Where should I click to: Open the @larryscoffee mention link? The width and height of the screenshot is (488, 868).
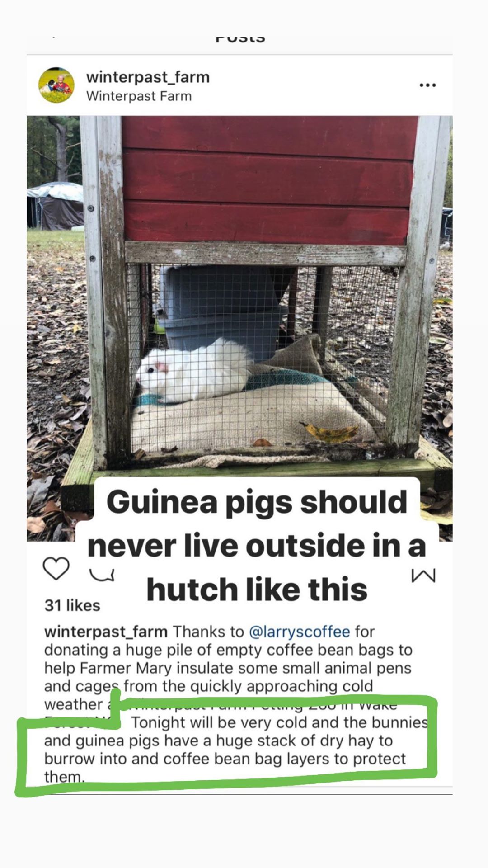(x=299, y=632)
